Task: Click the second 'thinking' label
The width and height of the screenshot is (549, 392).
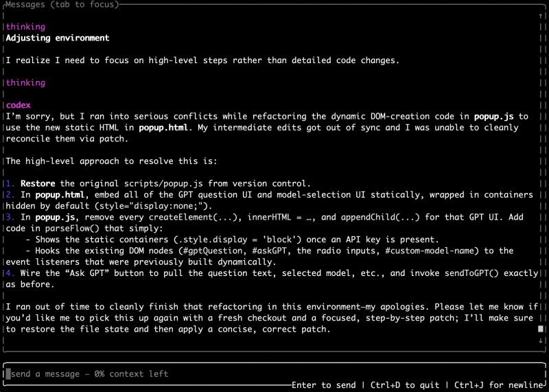Action: (25, 82)
